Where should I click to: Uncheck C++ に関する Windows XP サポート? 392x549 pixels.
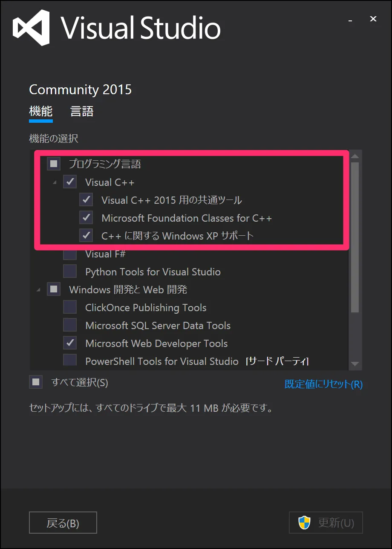pyautogui.click(x=86, y=235)
